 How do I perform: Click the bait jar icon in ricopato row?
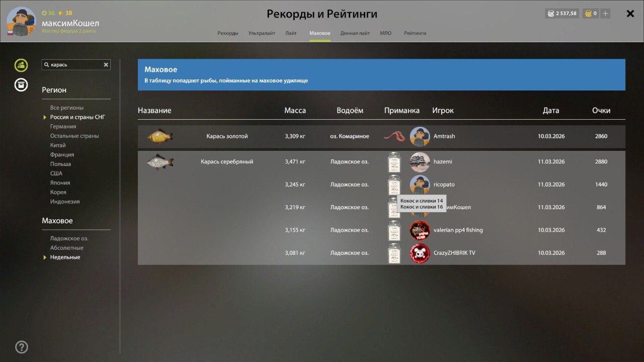coord(394,185)
